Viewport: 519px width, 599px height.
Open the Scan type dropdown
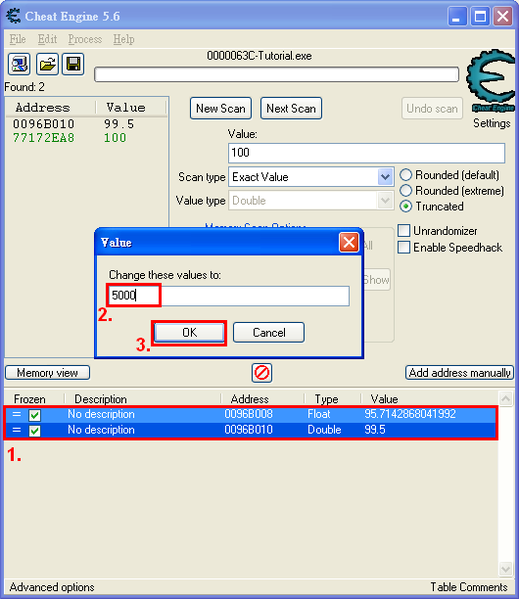pos(385,177)
